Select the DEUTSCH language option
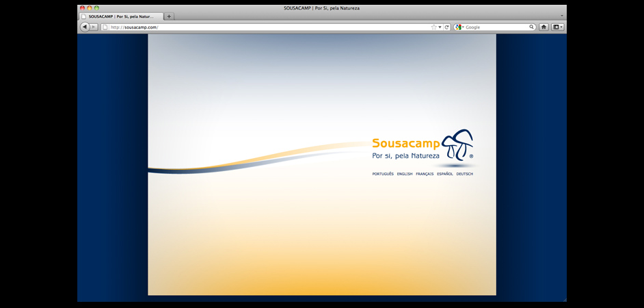 (465, 174)
